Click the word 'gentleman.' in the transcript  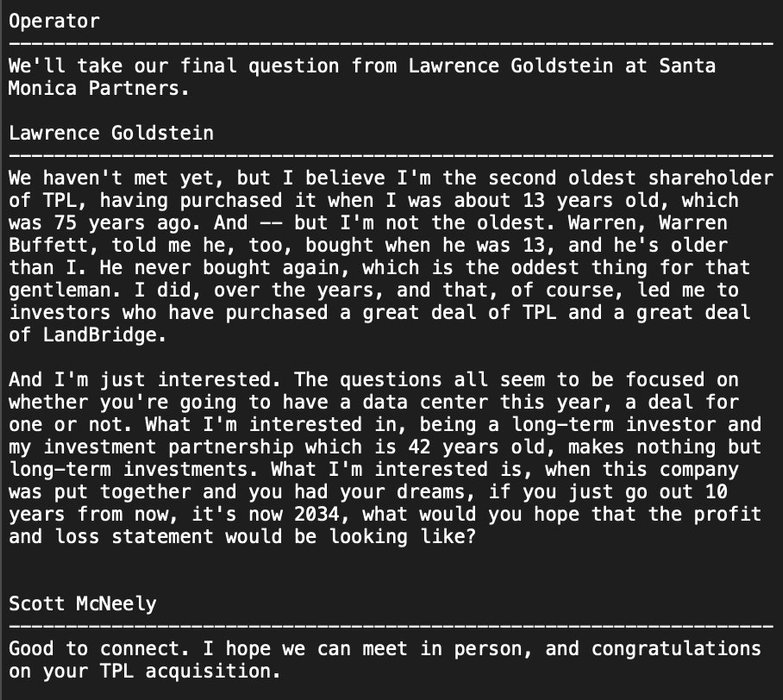click(x=65, y=291)
